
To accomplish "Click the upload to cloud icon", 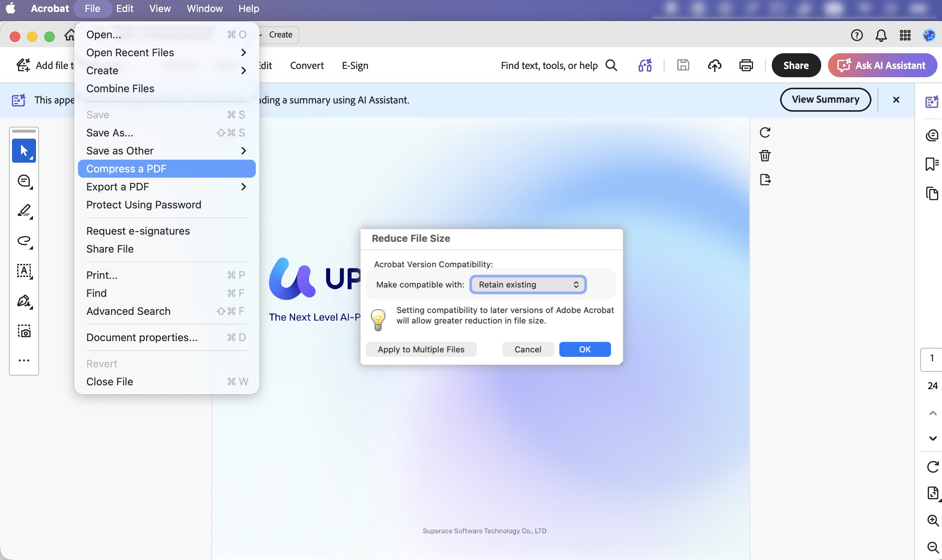I will 714,65.
